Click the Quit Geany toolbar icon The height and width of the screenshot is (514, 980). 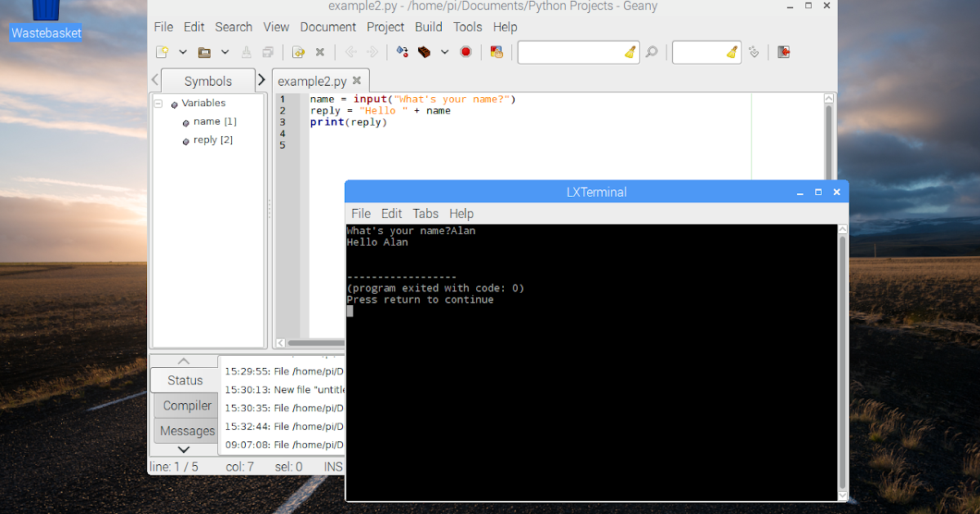(784, 52)
